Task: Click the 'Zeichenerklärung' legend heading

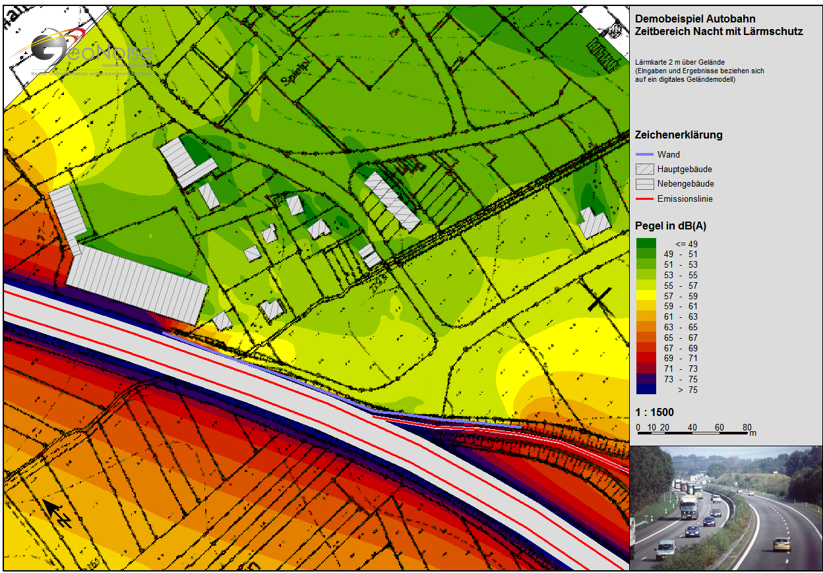Action: (678, 135)
